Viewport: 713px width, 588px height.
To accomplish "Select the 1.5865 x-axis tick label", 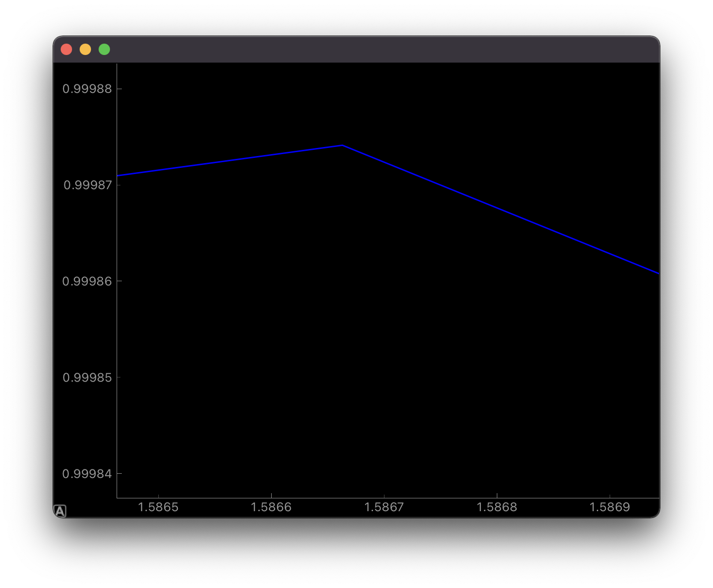I will tap(158, 507).
